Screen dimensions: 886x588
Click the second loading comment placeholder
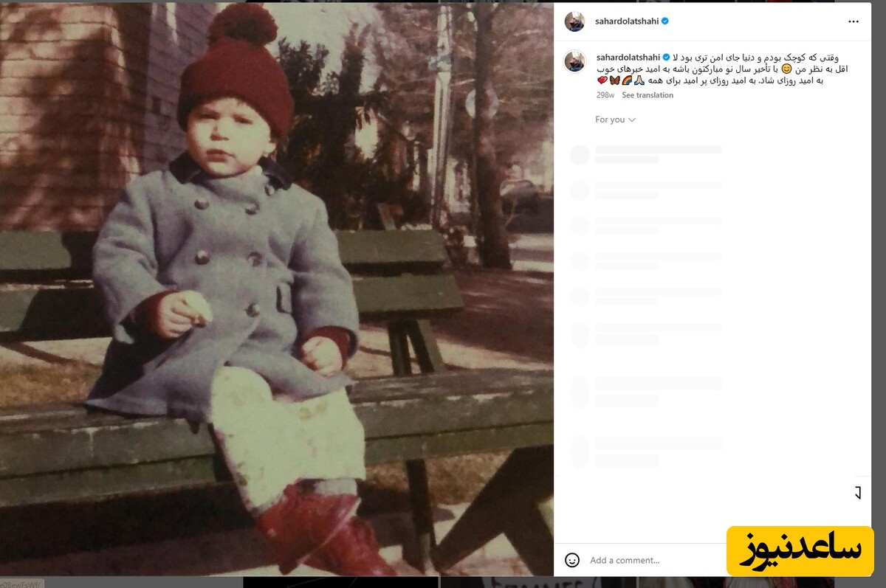point(647,190)
